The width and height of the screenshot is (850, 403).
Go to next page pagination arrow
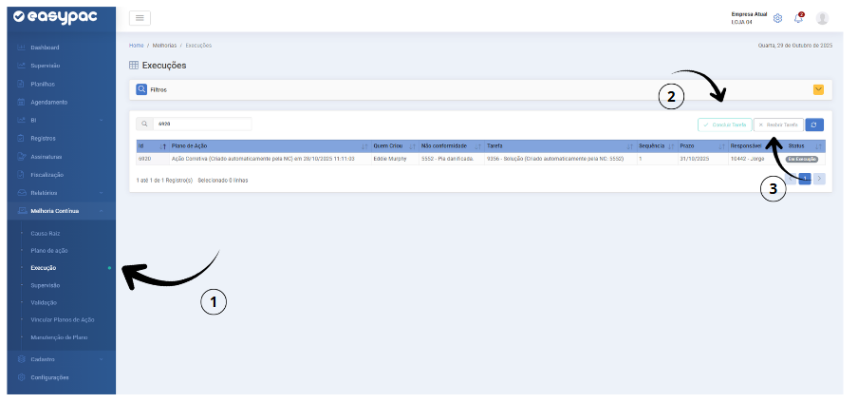[x=819, y=178]
